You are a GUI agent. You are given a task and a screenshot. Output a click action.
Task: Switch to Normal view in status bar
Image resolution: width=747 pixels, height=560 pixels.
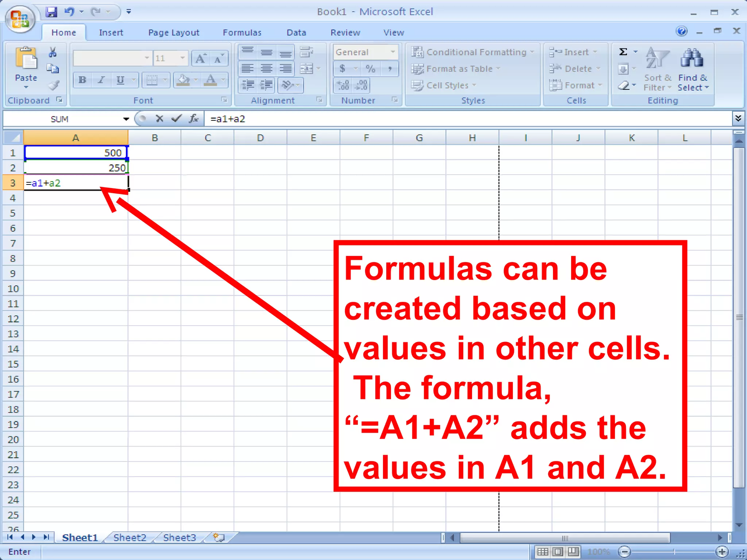pos(542,552)
